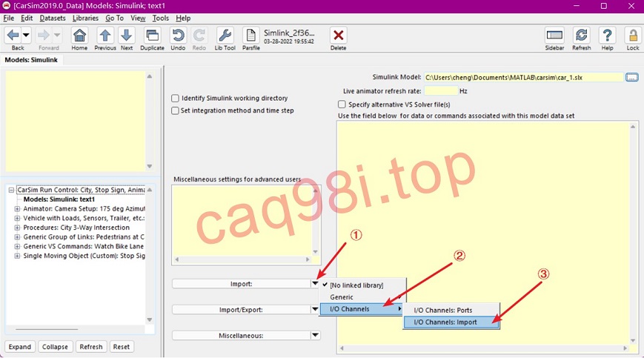The image size is (644, 358).
Task: Browse for Simulink Model file button
Action: [x=631, y=77]
